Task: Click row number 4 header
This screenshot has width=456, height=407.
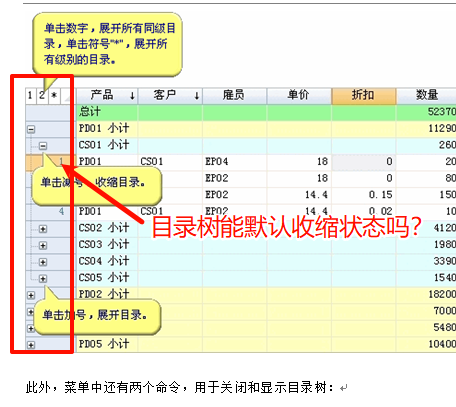Action: (x=61, y=211)
